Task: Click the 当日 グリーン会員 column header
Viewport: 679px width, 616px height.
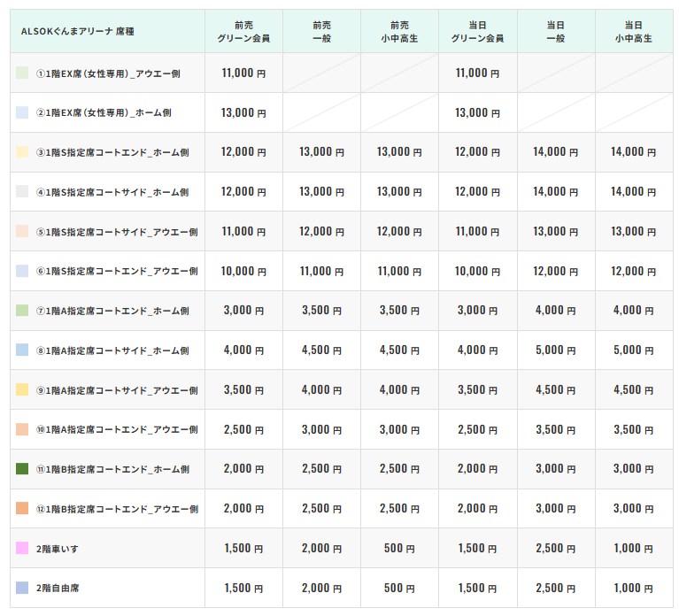Action: point(478,32)
